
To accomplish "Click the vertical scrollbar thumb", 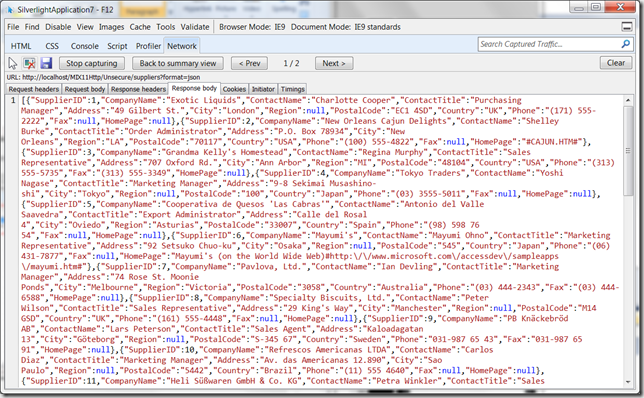I will click(628, 151).
